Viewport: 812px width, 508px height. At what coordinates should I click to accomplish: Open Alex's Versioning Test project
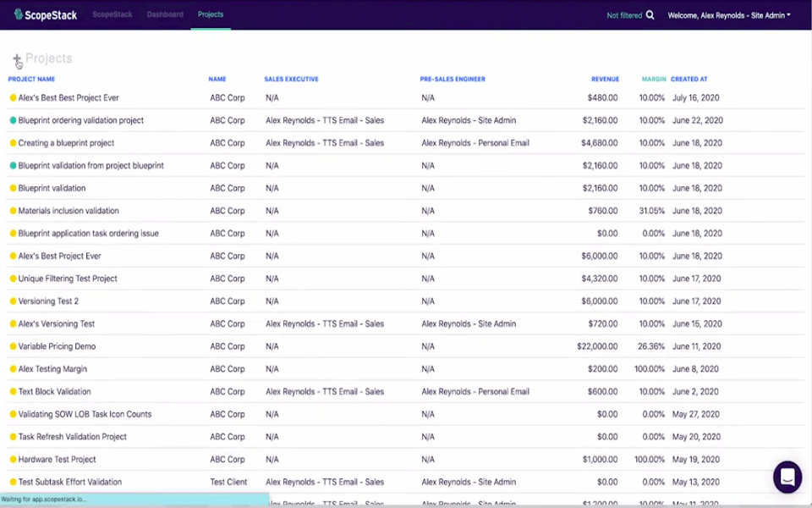coord(57,324)
